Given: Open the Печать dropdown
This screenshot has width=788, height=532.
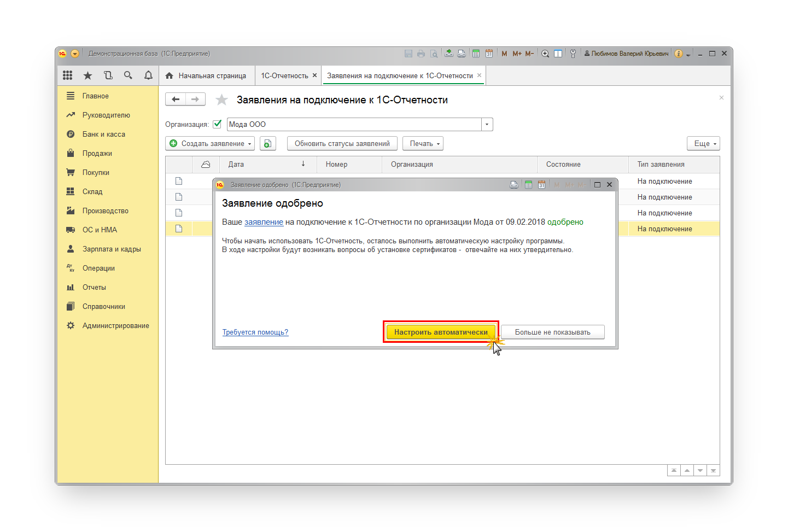Looking at the screenshot, I should pos(423,143).
